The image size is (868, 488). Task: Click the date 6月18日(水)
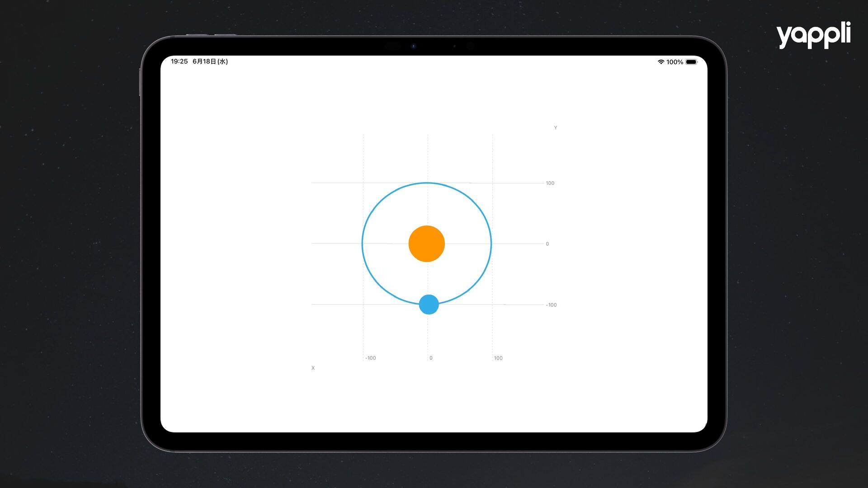(x=210, y=61)
